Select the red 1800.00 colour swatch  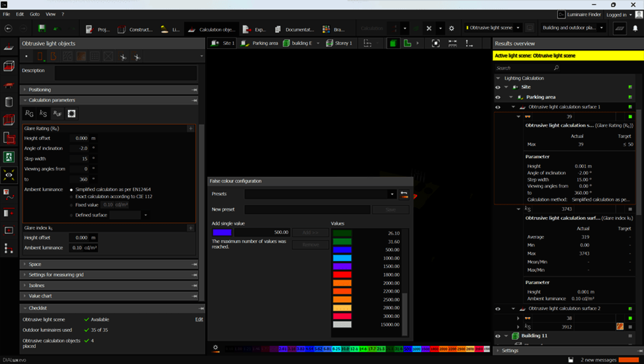pos(342,275)
